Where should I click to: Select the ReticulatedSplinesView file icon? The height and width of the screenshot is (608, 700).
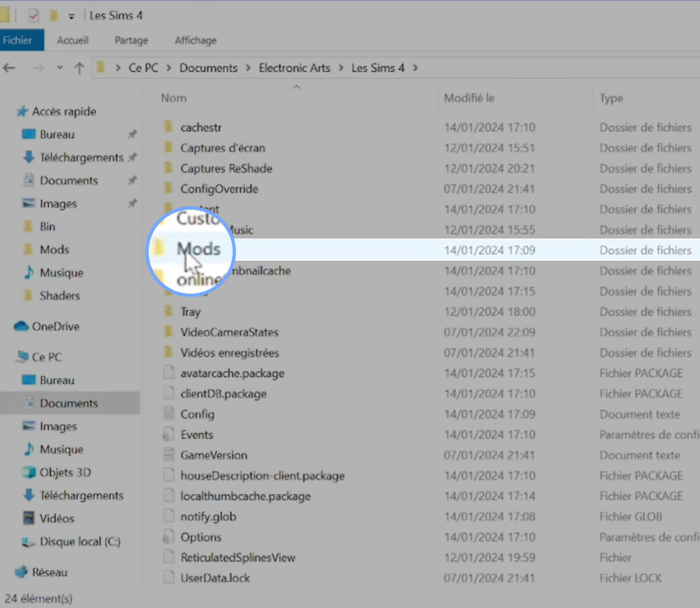point(168,558)
